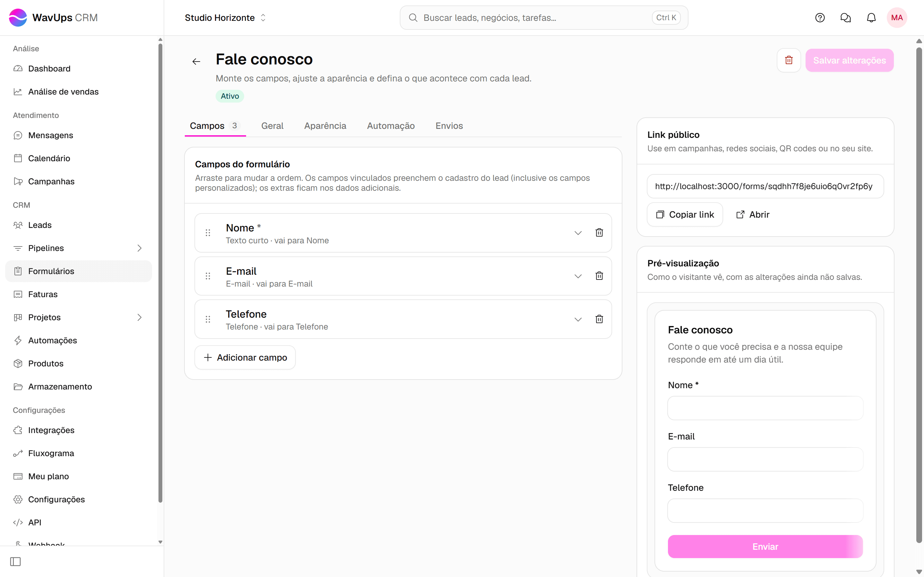Open the Studio Horizonte workspace switcher
Image resolution: width=924 pixels, height=577 pixels.
[225, 18]
